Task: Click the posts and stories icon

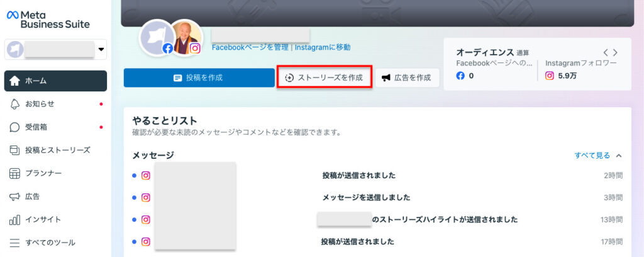Action: (14, 150)
